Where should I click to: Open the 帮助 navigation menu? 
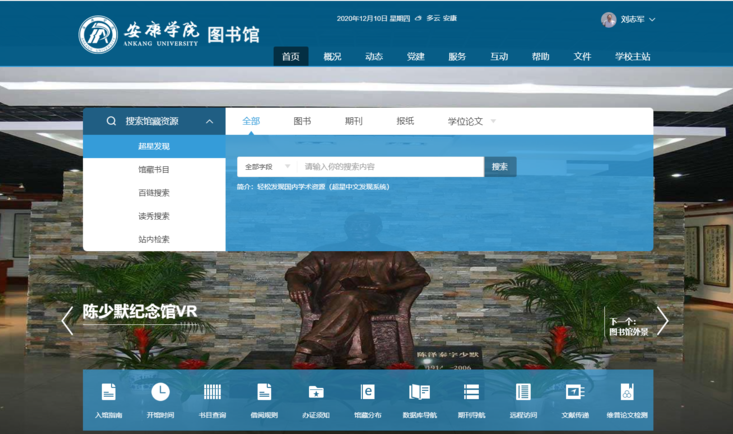[540, 57]
